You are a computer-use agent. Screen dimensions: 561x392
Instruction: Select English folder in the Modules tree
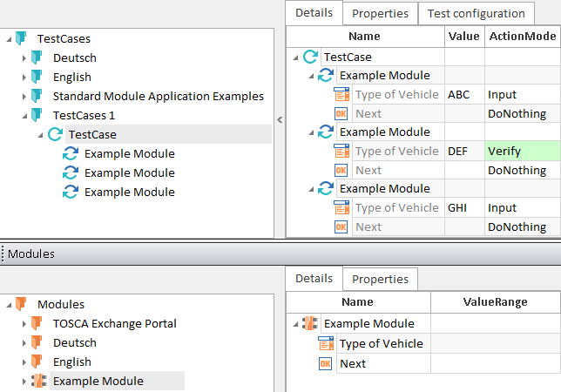[x=71, y=362]
